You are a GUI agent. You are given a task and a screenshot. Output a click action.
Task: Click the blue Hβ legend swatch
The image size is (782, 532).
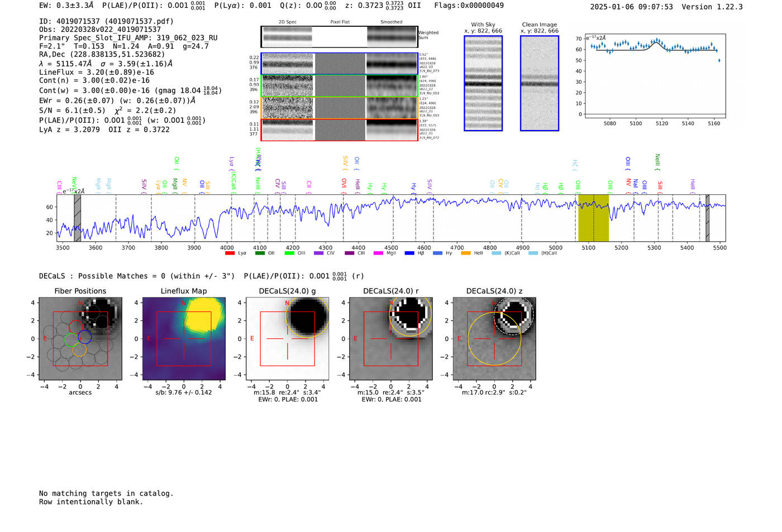coord(409,253)
